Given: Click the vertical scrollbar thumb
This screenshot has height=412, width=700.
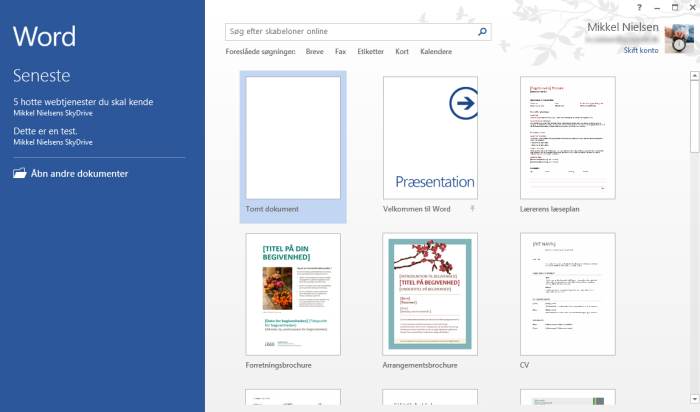Looking at the screenshot, I should 694,117.
